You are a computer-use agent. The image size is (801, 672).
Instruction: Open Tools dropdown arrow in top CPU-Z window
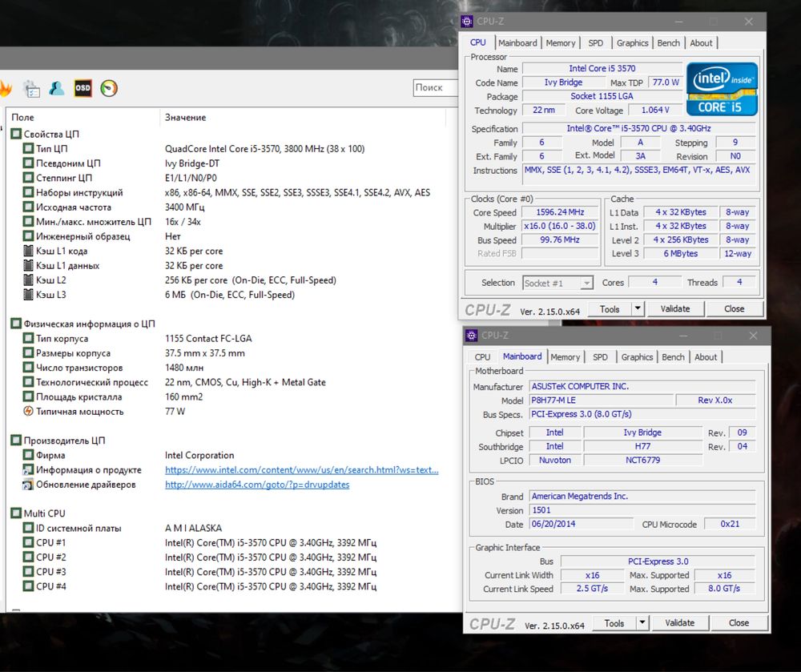pyautogui.click(x=638, y=308)
